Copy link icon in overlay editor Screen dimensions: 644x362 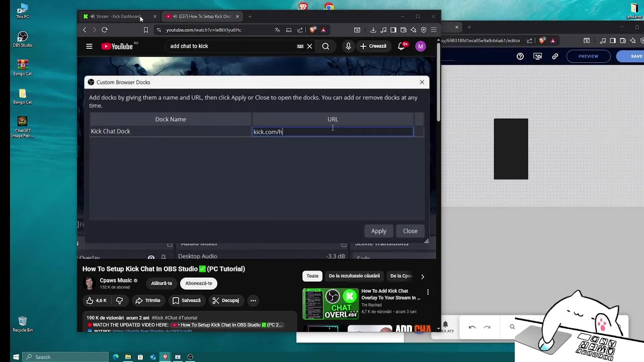point(555,56)
